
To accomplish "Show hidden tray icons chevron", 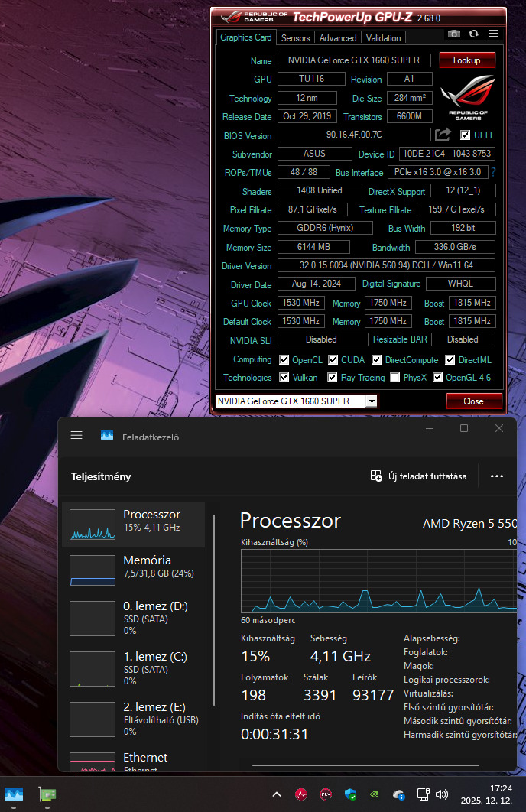I will [x=277, y=794].
